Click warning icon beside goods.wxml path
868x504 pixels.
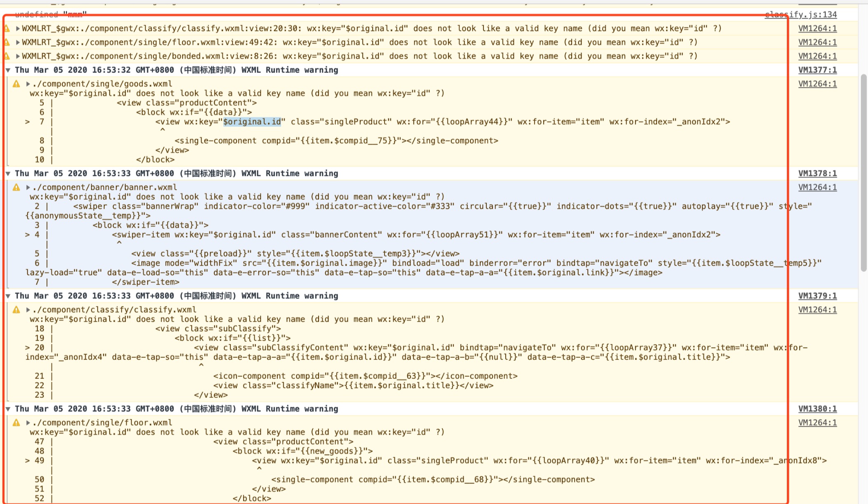(x=16, y=84)
